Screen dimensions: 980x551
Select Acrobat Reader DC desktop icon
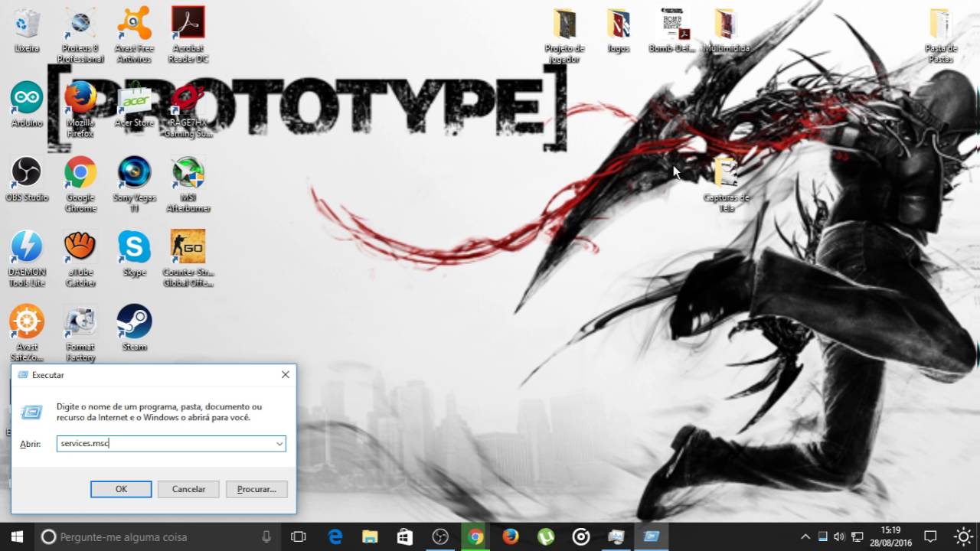pos(188,35)
